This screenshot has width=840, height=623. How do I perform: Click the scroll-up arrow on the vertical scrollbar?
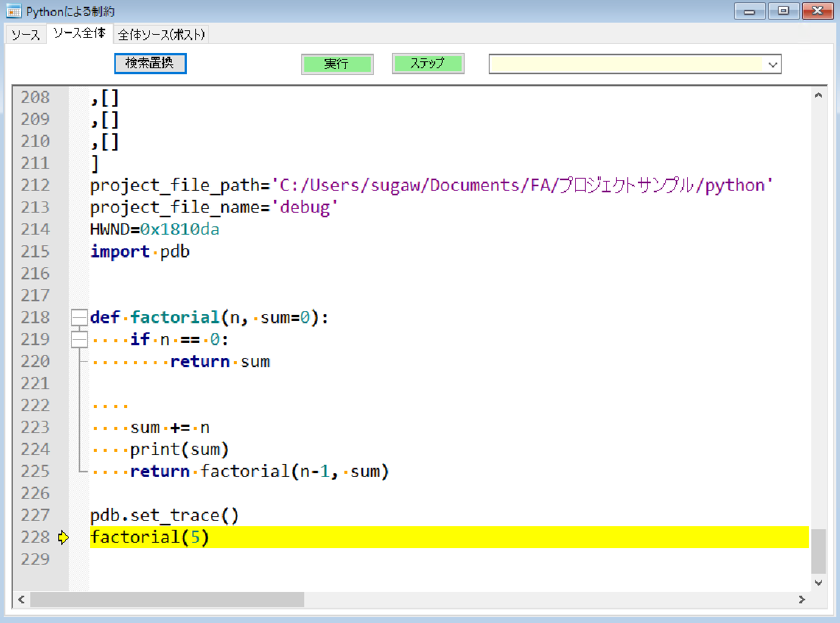click(818, 95)
